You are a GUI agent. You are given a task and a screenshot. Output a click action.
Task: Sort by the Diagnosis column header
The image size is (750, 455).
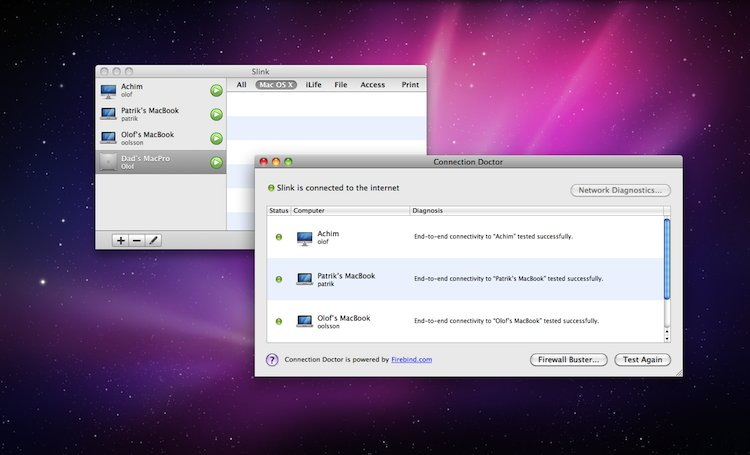pos(537,211)
